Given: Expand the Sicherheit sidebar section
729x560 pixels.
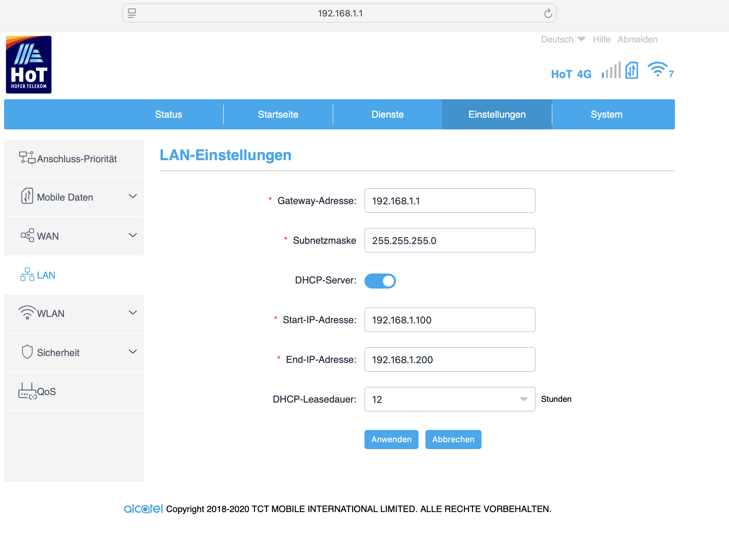Looking at the screenshot, I should [x=133, y=352].
